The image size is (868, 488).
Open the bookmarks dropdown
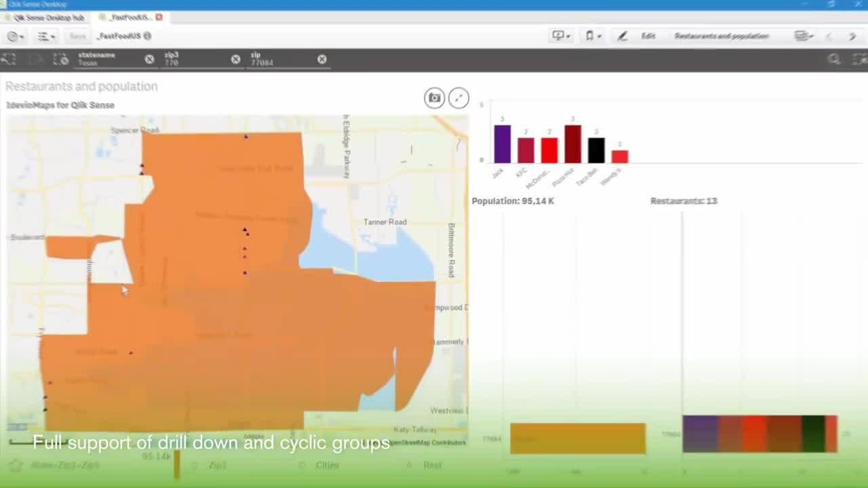click(593, 36)
